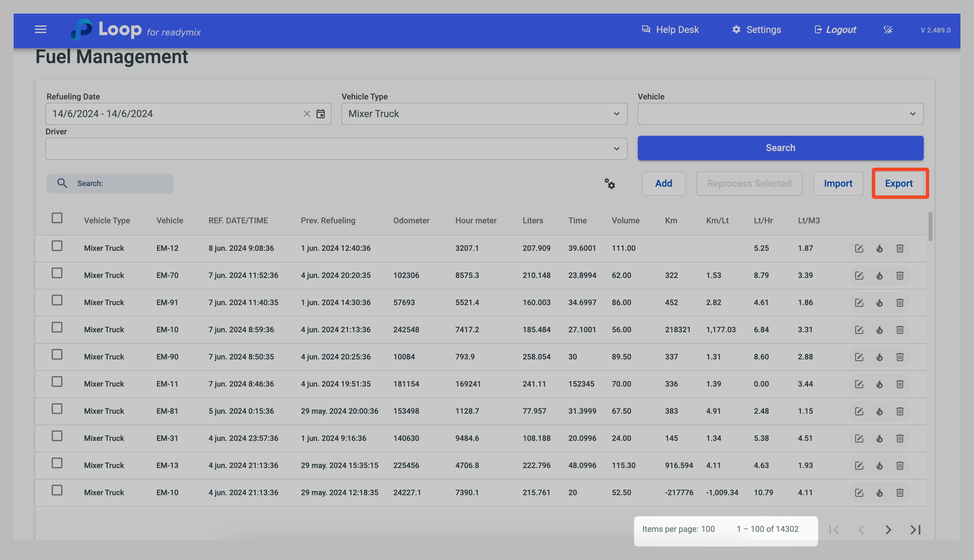974x560 pixels.
Task: Open Help Desk from top bar
Action: click(670, 30)
